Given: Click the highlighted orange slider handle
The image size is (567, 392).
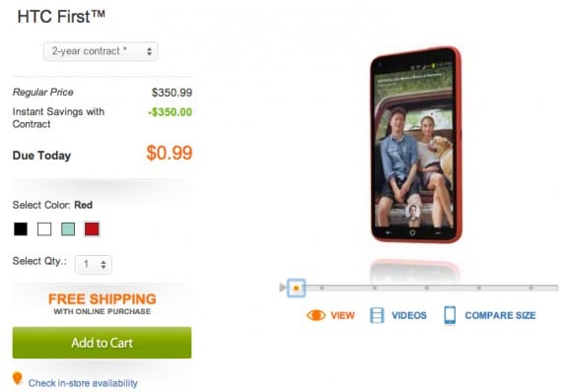Looking at the screenshot, I should click(x=296, y=288).
